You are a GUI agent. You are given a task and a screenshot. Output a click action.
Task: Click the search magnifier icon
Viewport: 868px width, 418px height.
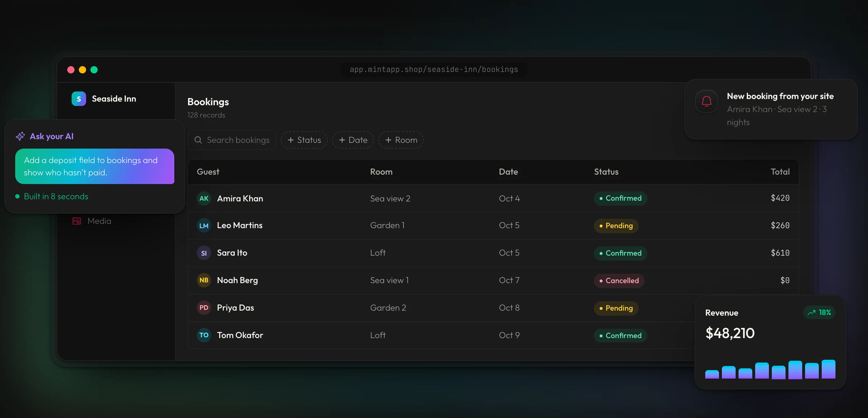coord(198,140)
